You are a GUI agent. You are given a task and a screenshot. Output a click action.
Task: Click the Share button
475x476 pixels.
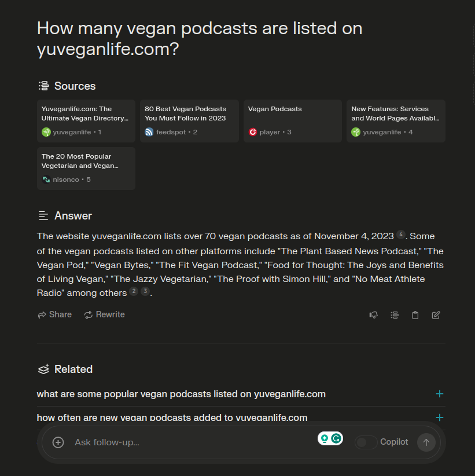point(54,314)
